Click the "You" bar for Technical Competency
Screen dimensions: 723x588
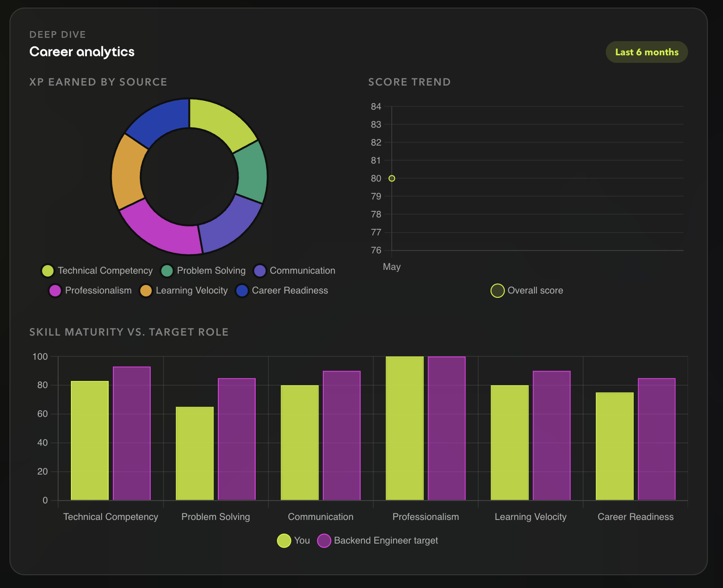[90, 441]
